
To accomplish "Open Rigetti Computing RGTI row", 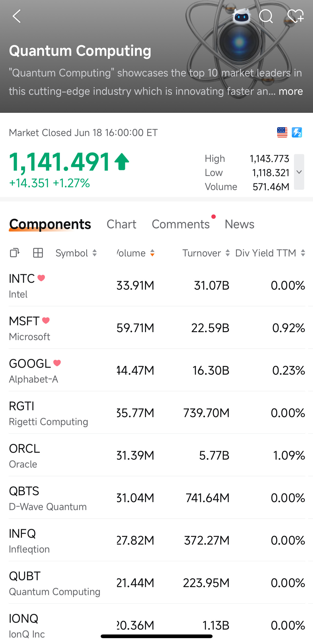I will click(156, 412).
